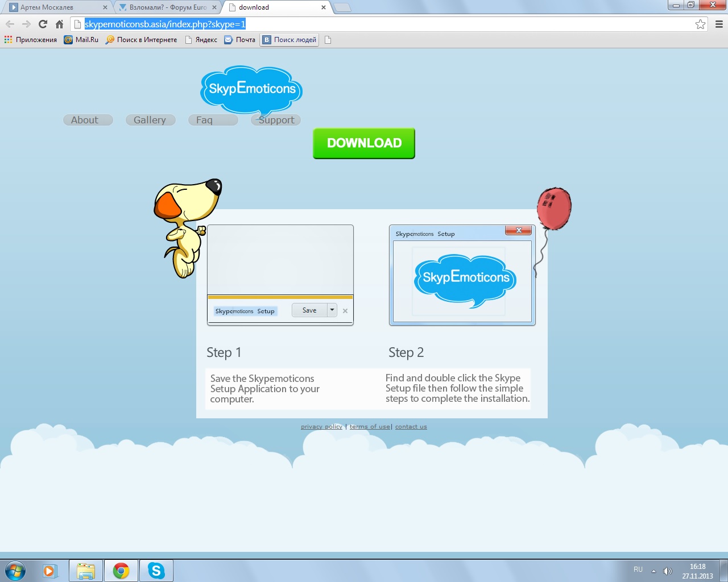Open the Chrome menu hamburger icon
The height and width of the screenshot is (582, 728).
tap(719, 24)
